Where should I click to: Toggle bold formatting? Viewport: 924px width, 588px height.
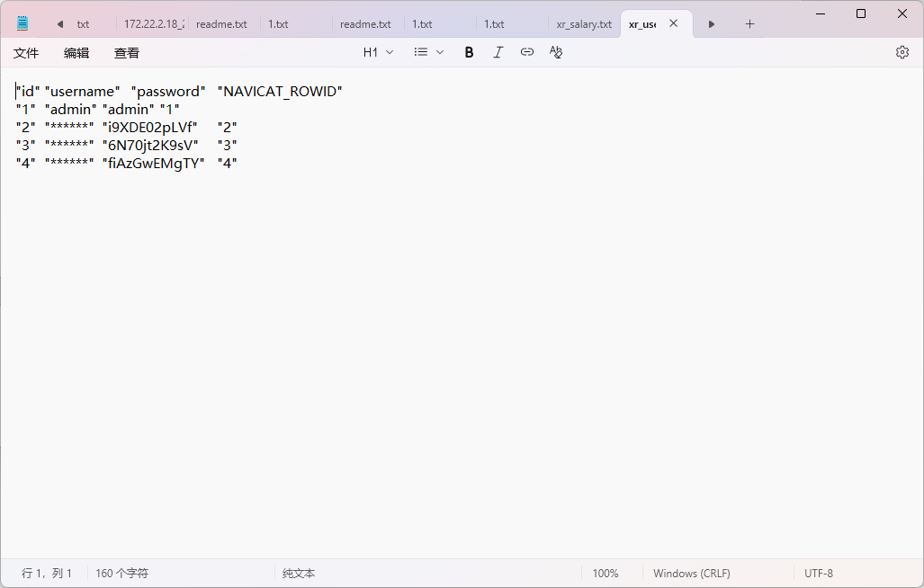(469, 52)
